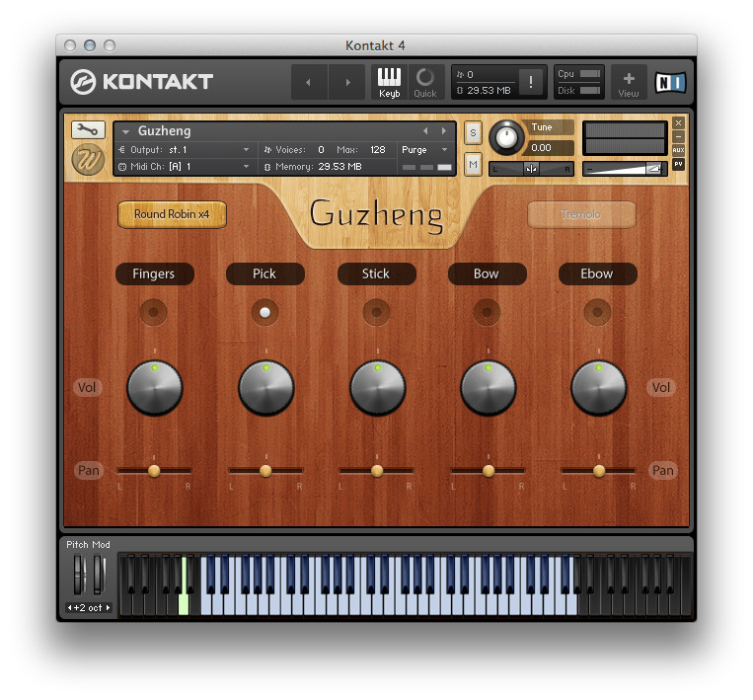Click the AUX sends button
Viewport: 753px width, 700px height.
[x=678, y=150]
